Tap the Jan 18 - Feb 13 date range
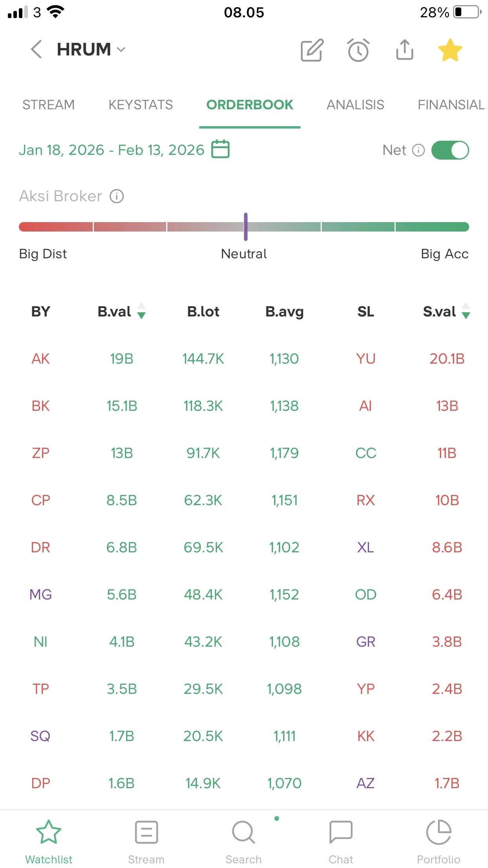The width and height of the screenshot is (488, 868). [x=112, y=150]
